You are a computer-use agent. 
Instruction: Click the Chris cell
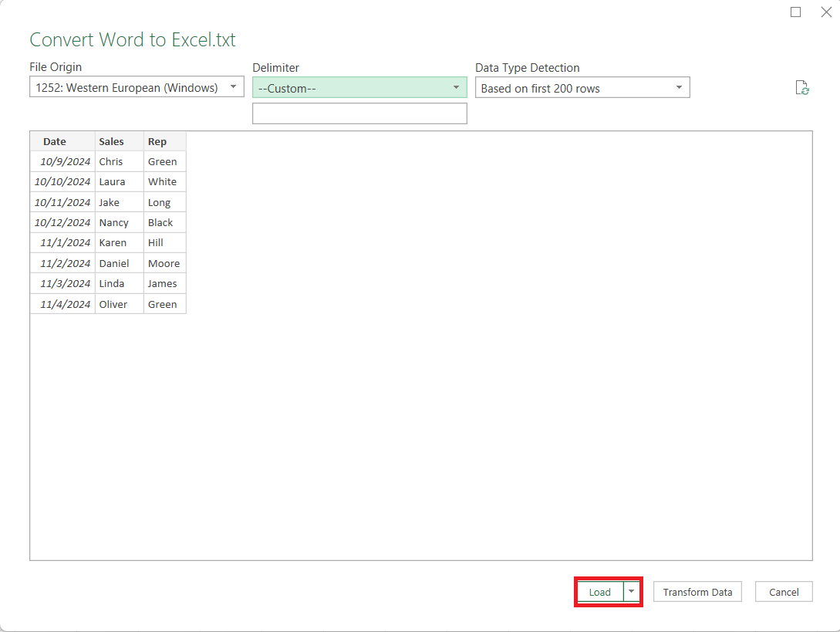point(120,161)
